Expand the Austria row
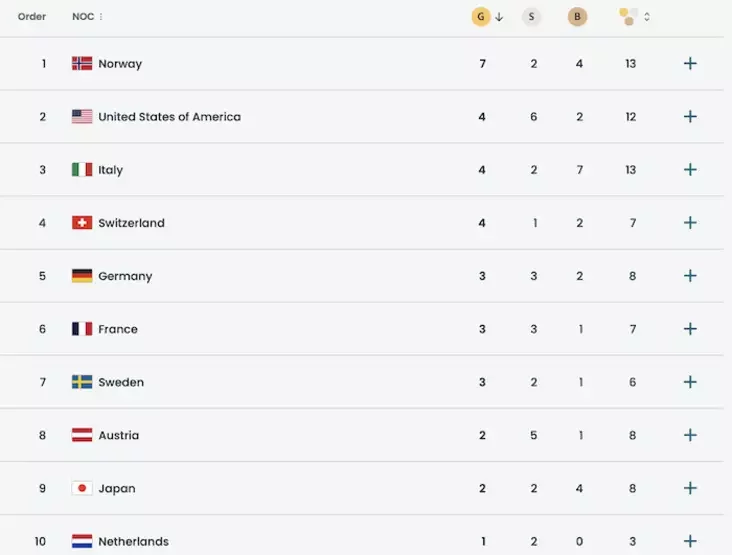Screen dimensions: 732x555 tap(690, 435)
